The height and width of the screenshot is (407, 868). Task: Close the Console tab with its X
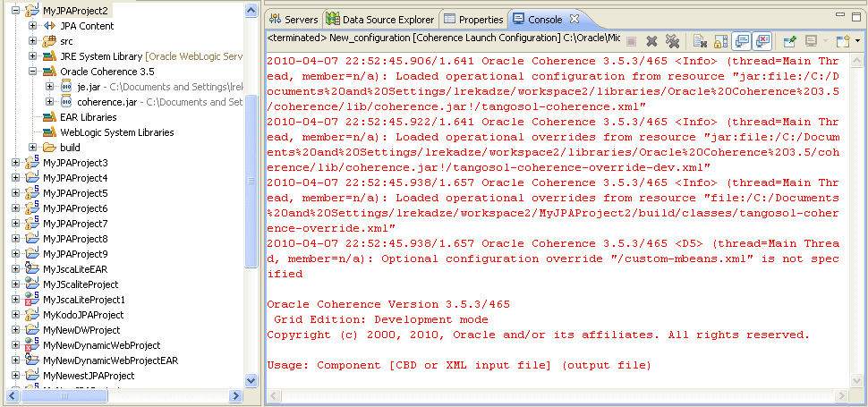click(574, 19)
